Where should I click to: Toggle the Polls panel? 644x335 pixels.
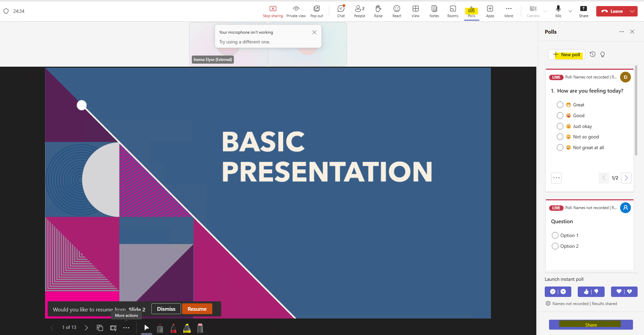[x=471, y=11]
